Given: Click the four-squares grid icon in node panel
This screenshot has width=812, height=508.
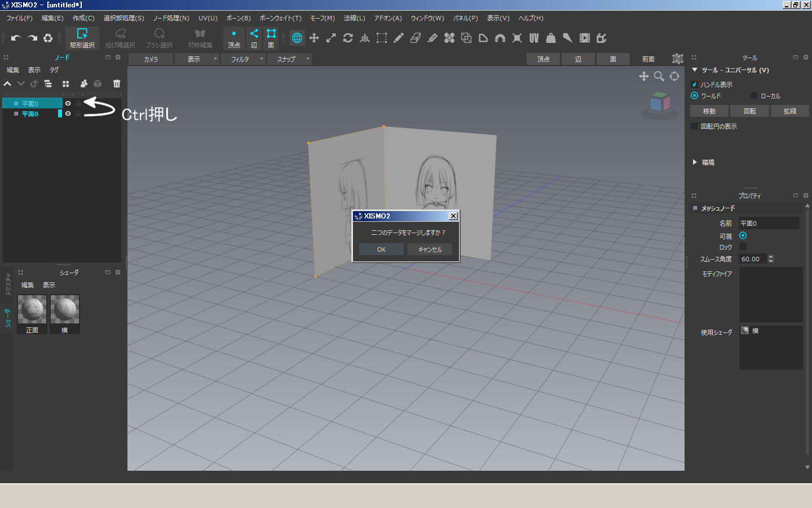Looking at the screenshot, I should coord(66,84).
